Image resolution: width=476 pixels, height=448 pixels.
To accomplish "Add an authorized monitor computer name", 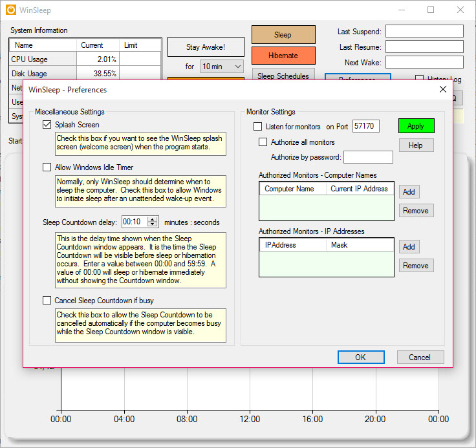I will coord(409,192).
